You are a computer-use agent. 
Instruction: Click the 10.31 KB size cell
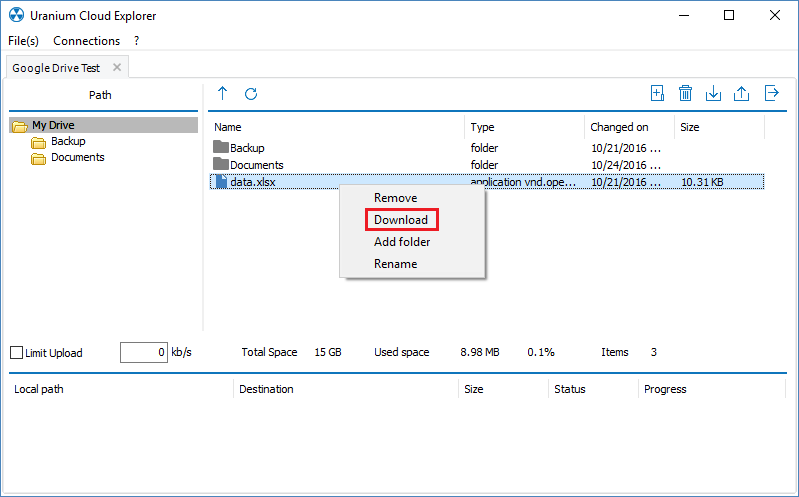tap(702, 182)
